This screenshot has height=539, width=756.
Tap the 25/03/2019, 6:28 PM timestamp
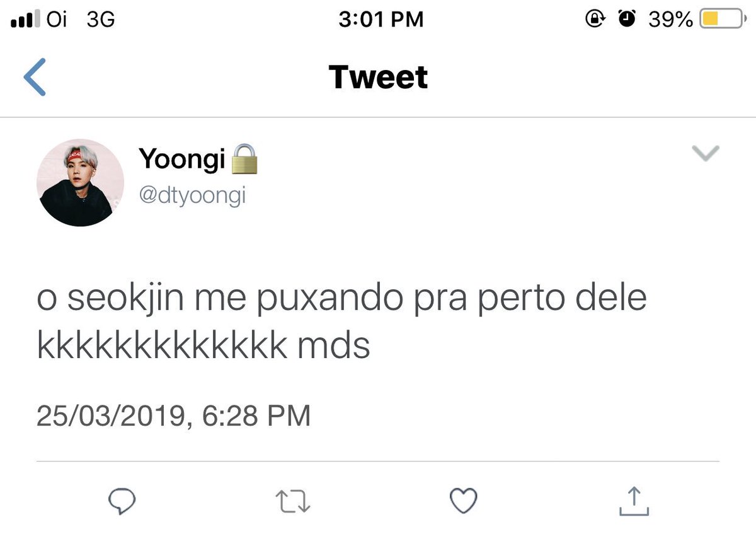point(173,416)
